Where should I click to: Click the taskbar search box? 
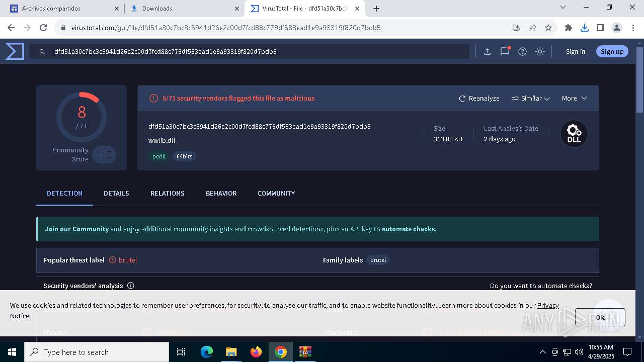pos(97,352)
